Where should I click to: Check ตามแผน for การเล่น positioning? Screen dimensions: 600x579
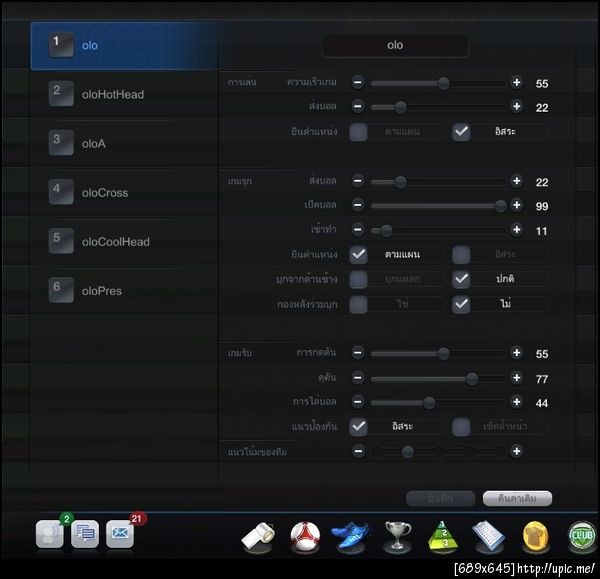click(359, 132)
